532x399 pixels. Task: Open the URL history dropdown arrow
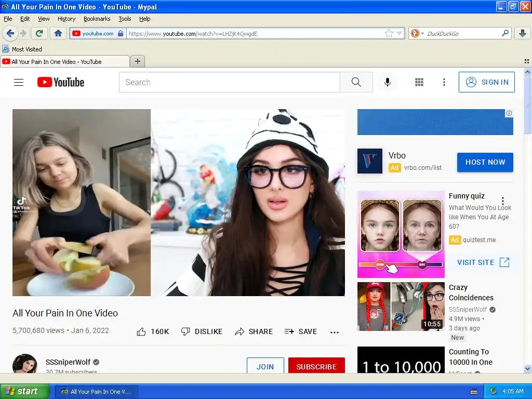pos(400,34)
